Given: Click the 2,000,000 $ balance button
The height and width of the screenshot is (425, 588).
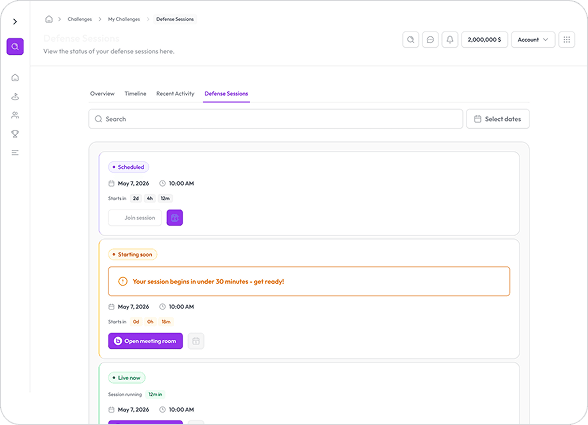Looking at the screenshot, I should point(484,40).
